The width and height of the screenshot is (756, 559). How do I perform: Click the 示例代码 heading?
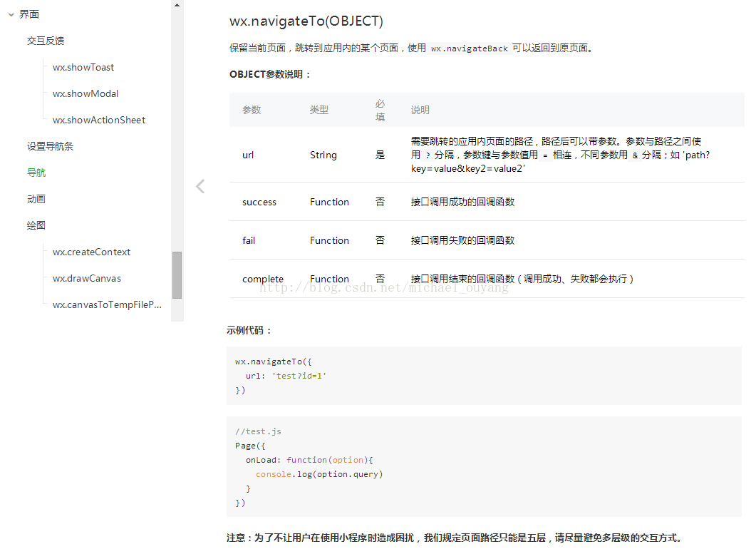(x=249, y=330)
